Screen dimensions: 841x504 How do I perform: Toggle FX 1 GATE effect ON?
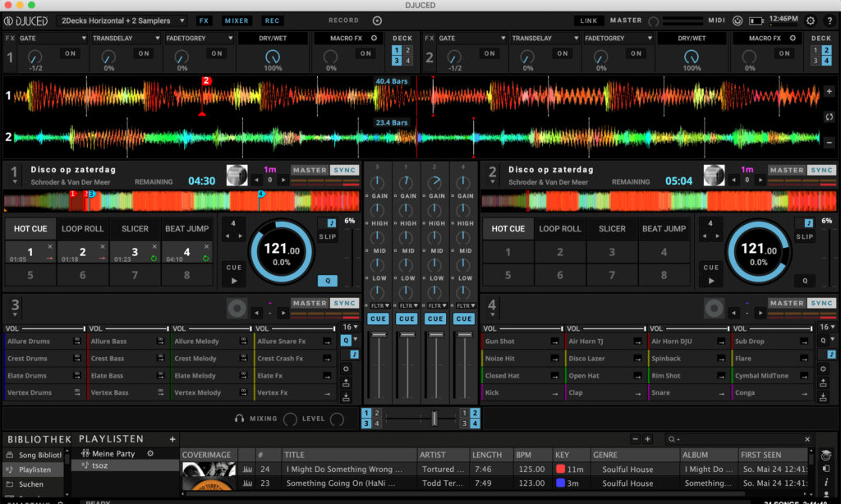[71, 53]
